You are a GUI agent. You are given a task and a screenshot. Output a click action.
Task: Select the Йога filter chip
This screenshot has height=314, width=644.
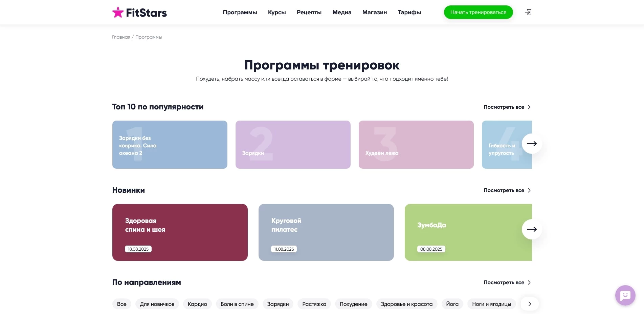(452, 304)
